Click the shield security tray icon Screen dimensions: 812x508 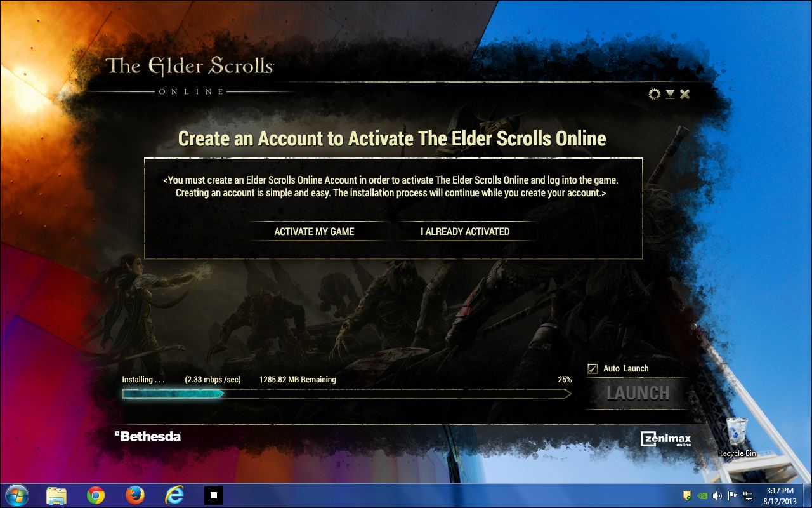[x=687, y=495]
